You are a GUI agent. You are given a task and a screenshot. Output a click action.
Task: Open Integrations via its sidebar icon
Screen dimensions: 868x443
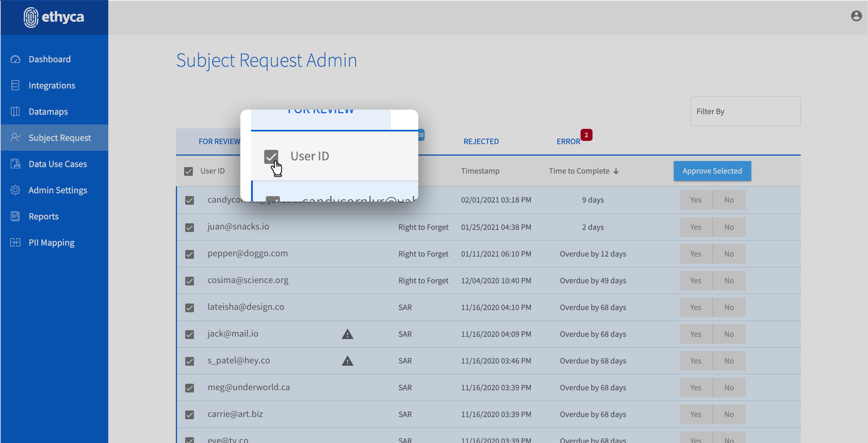[x=15, y=85]
